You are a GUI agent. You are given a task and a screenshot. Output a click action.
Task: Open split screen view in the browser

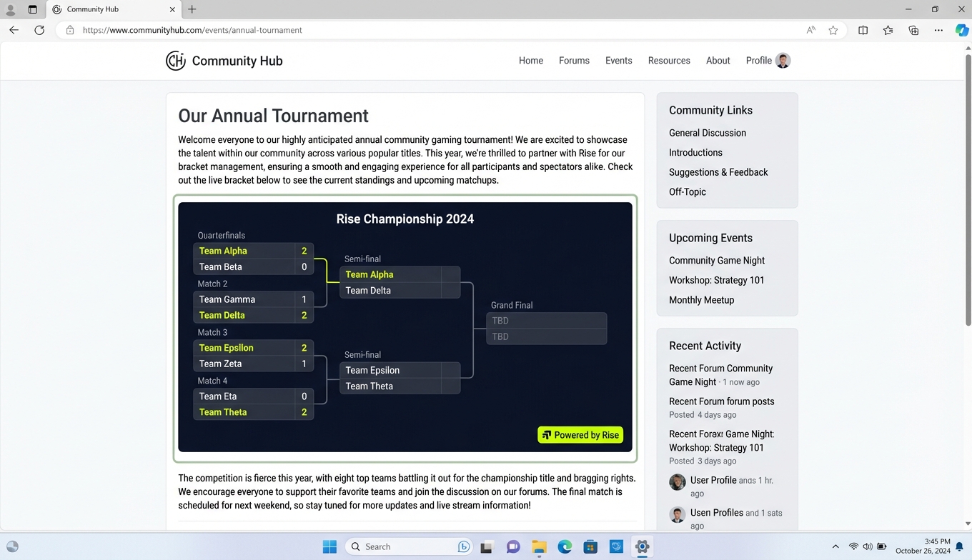coord(863,30)
